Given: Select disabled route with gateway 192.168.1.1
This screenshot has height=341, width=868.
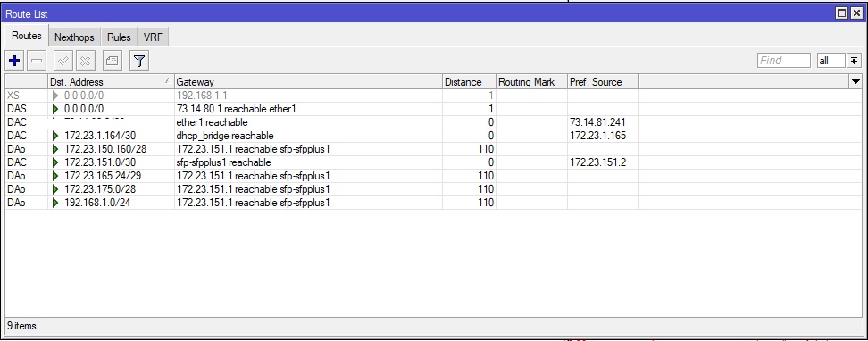Looking at the screenshot, I should click(433, 96).
